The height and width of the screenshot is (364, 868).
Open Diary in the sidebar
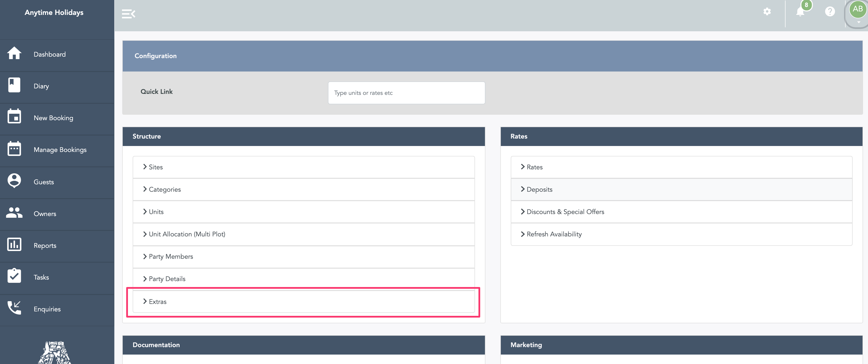point(41,86)
